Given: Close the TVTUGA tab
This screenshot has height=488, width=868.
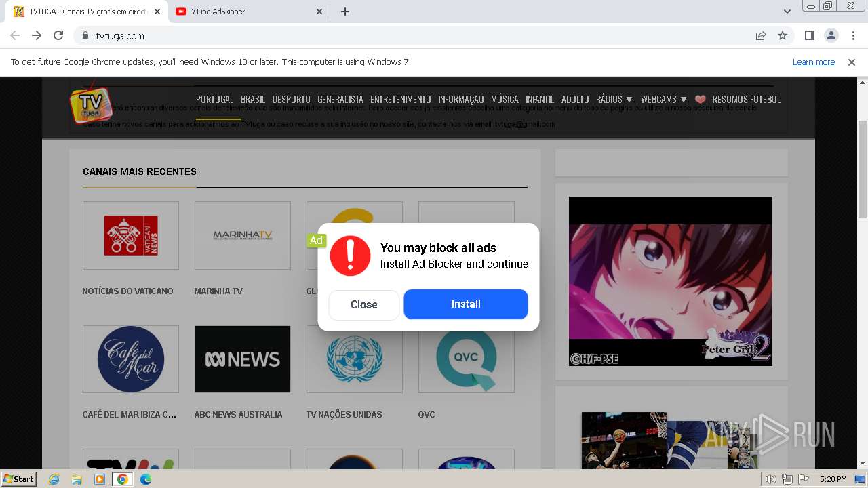Looking at the screenshot, I should point(157,12).
